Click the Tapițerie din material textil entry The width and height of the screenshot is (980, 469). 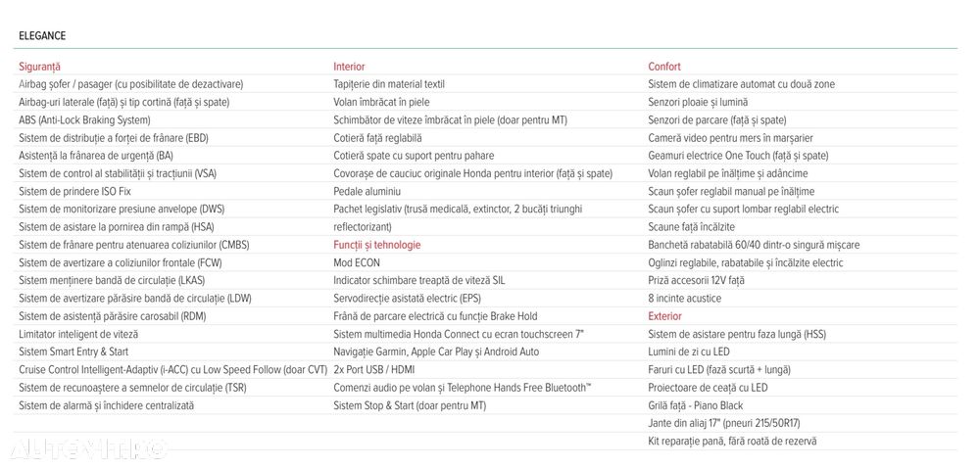(x=389, y=84)
